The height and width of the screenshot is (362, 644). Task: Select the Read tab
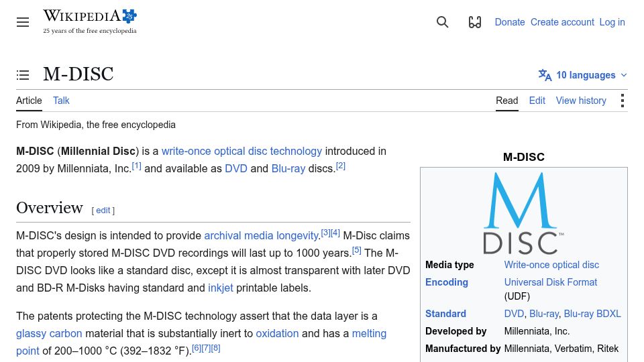coord(507,101)
